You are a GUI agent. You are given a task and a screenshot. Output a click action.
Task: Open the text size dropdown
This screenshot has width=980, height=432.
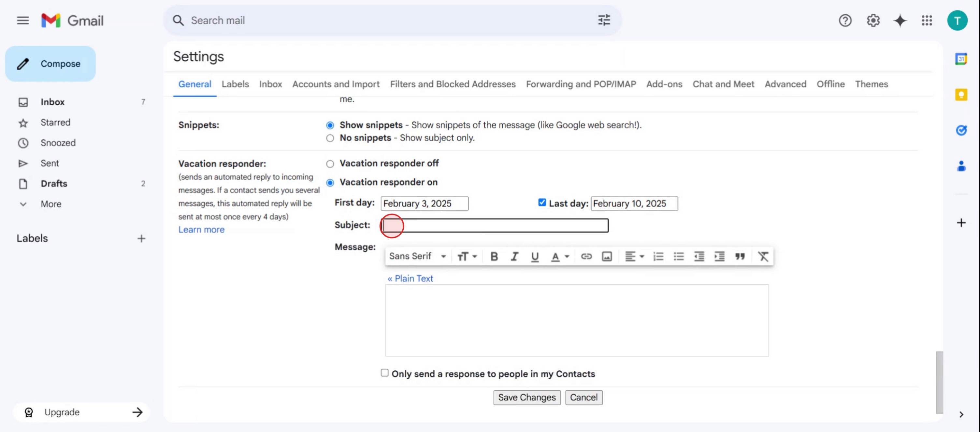(467, 257)
